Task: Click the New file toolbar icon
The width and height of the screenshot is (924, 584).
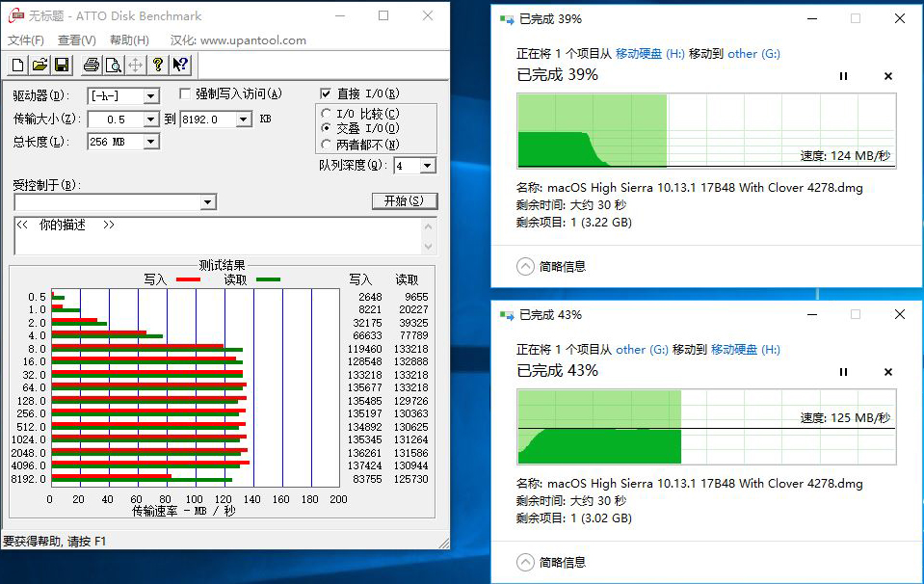Action: (x=17, y=65)
